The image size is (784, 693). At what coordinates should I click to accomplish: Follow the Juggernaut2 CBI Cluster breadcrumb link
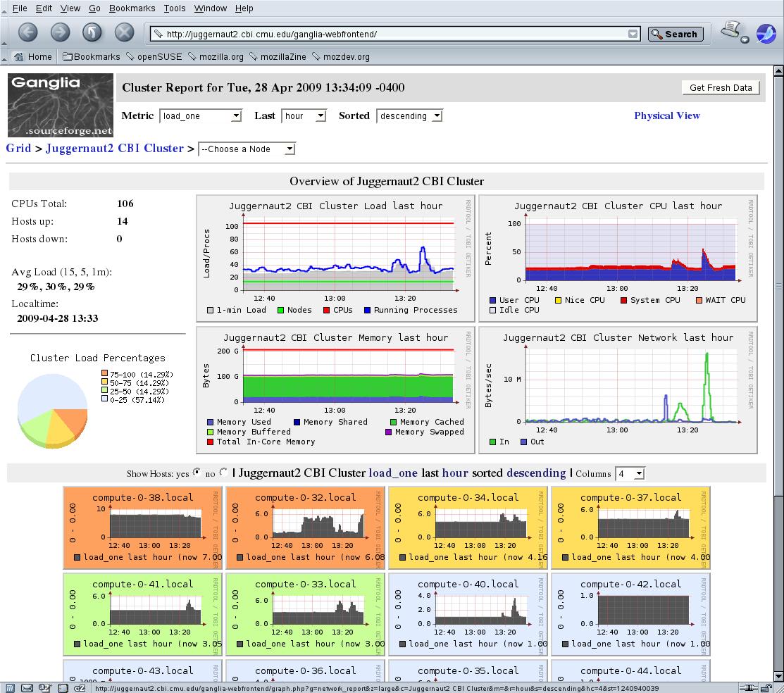[x=115, y=149]
